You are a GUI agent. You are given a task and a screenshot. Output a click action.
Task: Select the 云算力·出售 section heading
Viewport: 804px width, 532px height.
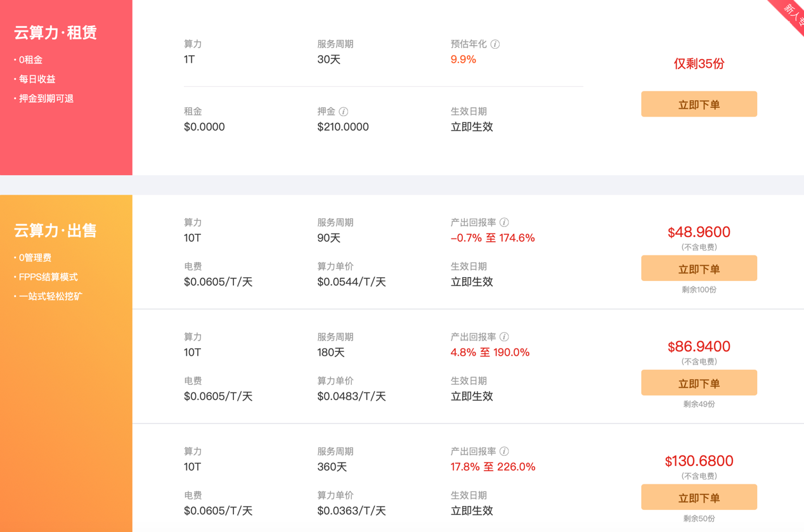click(55, 231)
